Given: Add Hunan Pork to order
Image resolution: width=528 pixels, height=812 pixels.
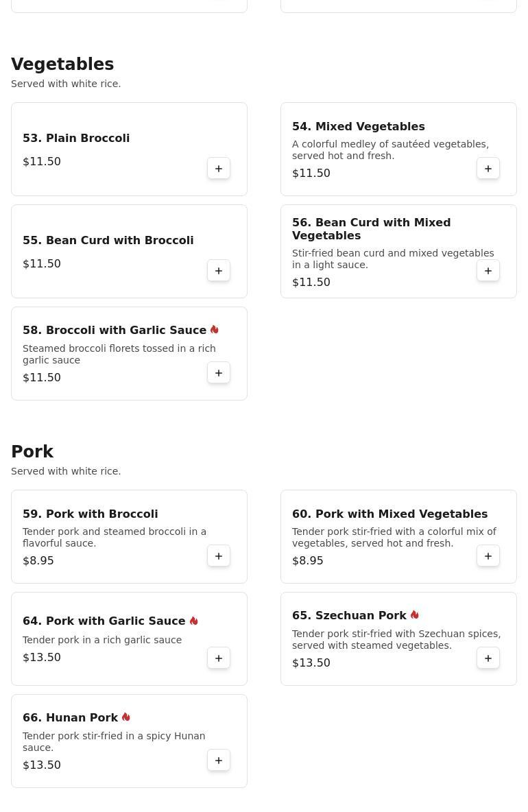Looking at the screenshot, I should coord(219,761).
